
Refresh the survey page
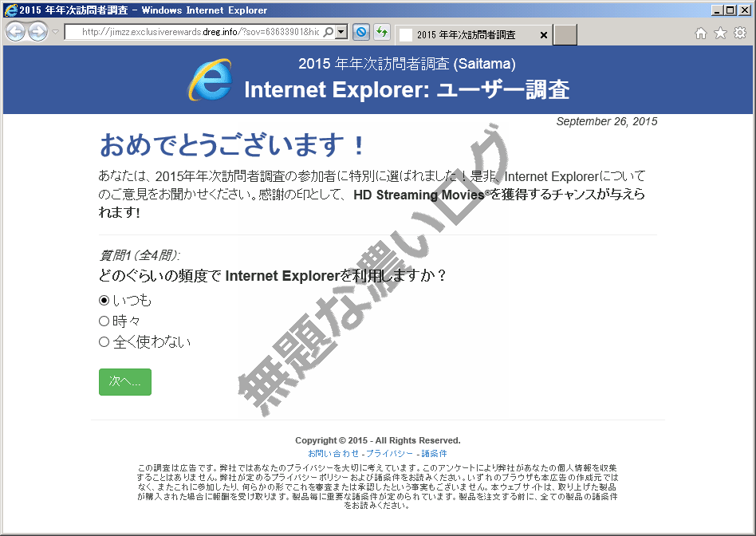[x=381, y=32]
